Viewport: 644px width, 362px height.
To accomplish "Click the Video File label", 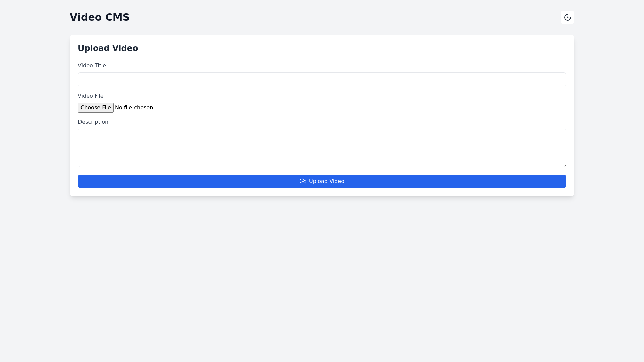I will (91, 96).
